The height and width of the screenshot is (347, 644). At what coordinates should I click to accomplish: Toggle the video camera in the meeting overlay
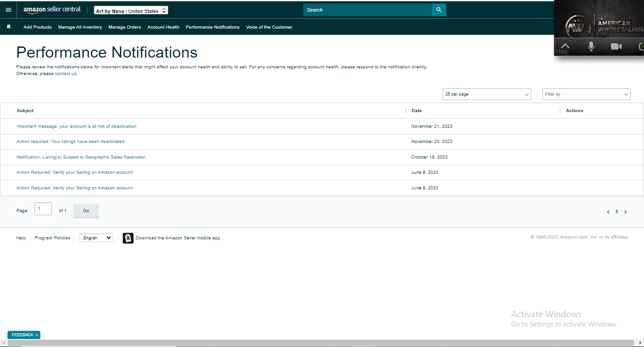coord(616,46)
